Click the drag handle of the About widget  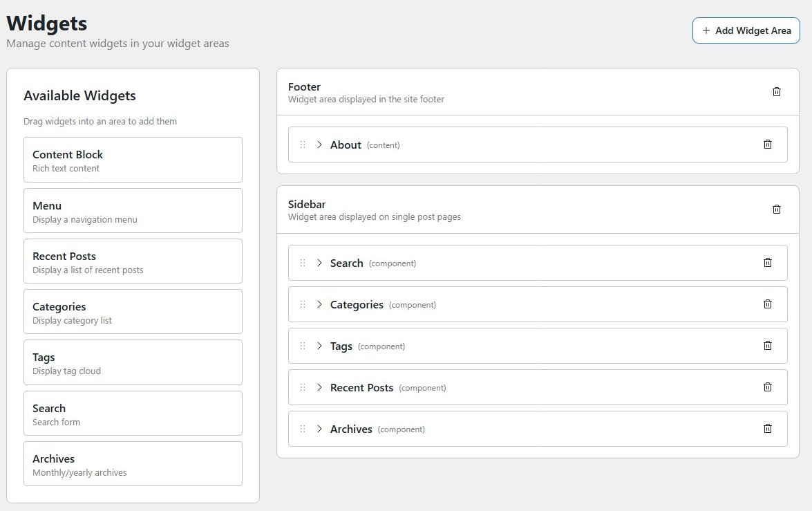pos(303,145)
